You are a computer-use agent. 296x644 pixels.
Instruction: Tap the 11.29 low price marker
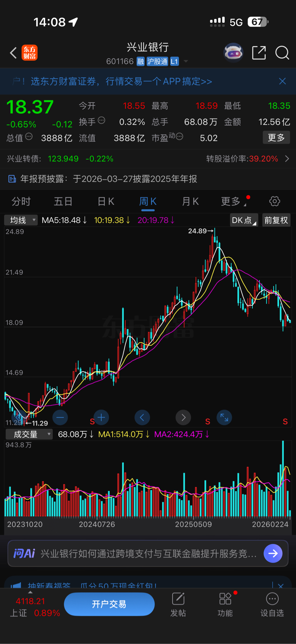point(37,423)
